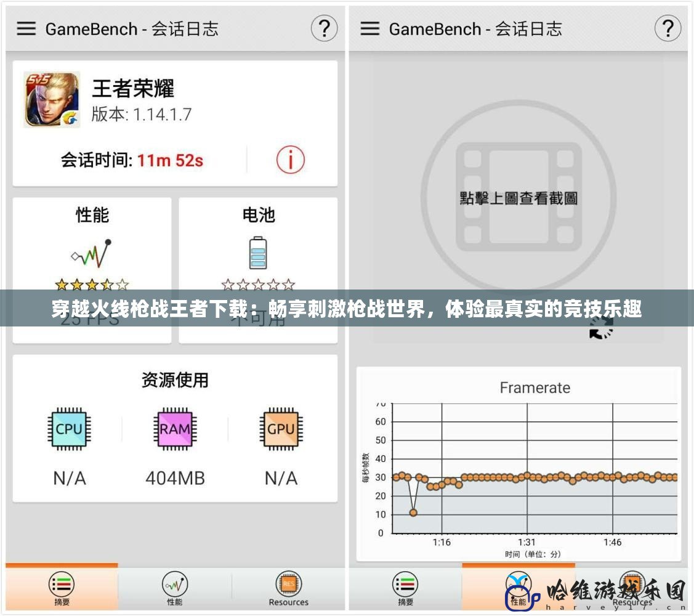Tap GameBench - 会话日志 title in left screen
The height and width of the screenshot is (616, 694).
[x=131, y=29]
